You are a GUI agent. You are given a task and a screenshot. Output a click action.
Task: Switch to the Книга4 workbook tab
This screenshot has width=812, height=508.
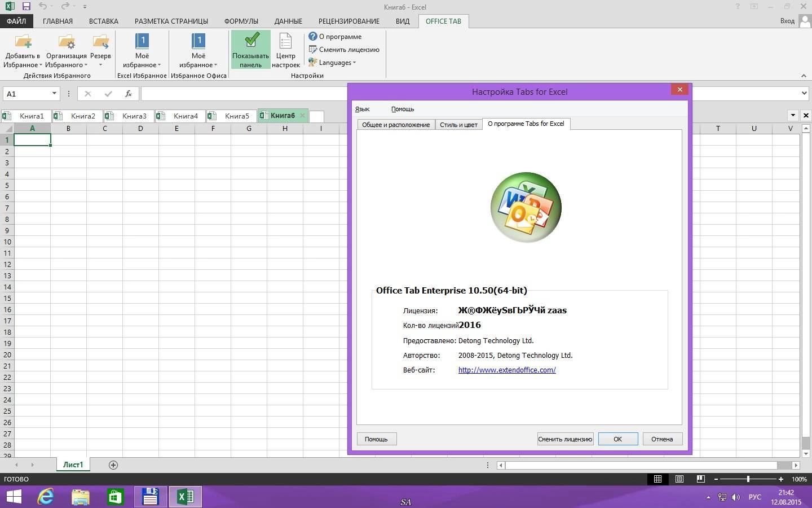coord(180,116)
